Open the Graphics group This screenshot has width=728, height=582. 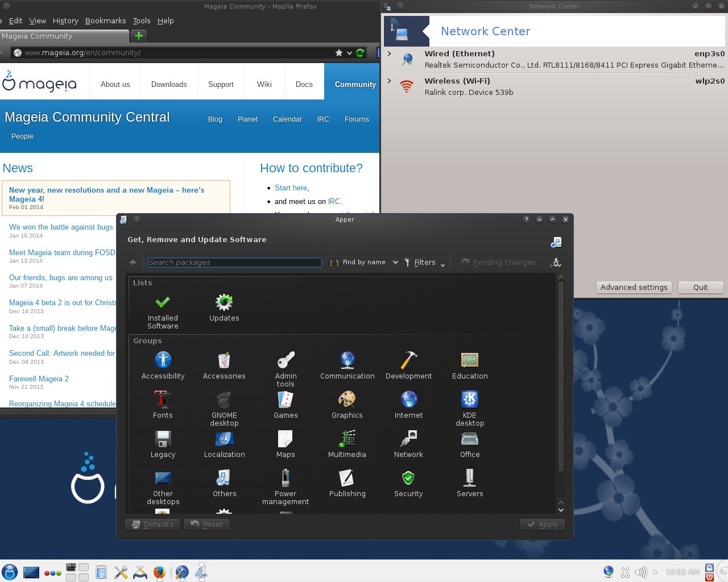(347, 405)
